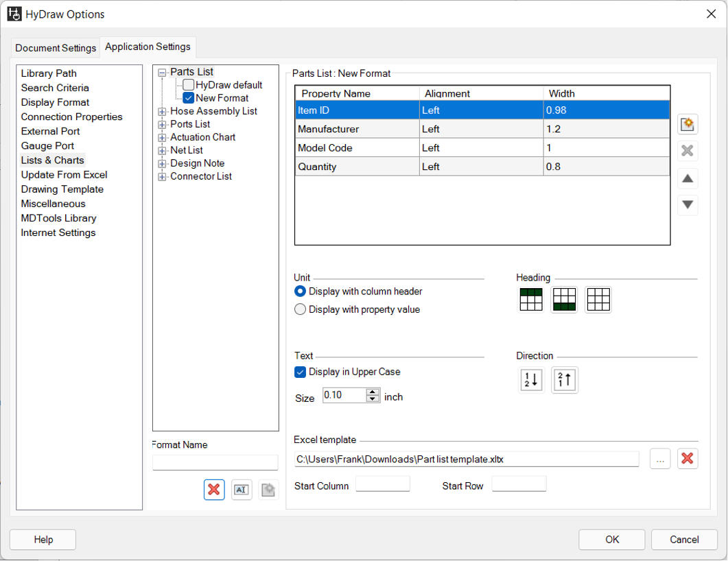Select the no heading grid icon
The width and height of the screenshot is (728, 561).
[x=598, y=300]
